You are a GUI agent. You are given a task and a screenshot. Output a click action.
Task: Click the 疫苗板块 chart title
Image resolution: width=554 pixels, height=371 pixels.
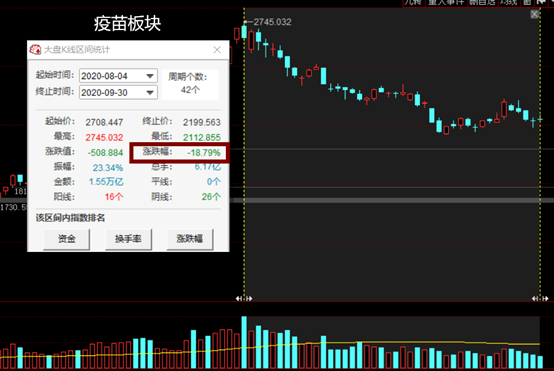tap(128, 24)
